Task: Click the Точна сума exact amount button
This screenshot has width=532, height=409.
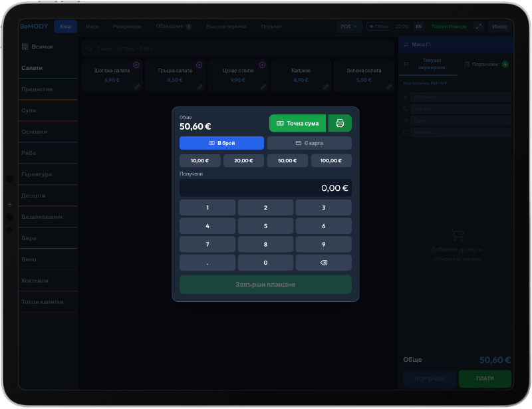Action: [297, 123]
